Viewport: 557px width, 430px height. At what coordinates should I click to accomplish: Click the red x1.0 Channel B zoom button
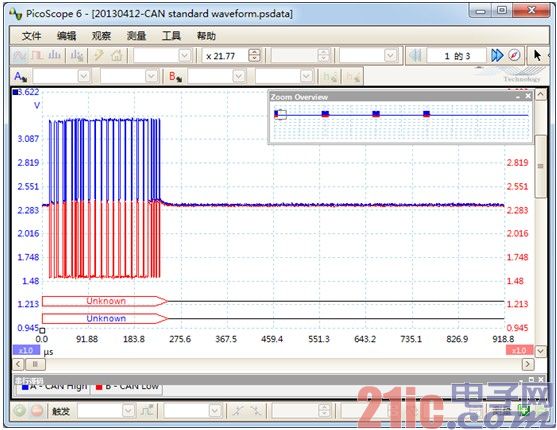point(519,350)
